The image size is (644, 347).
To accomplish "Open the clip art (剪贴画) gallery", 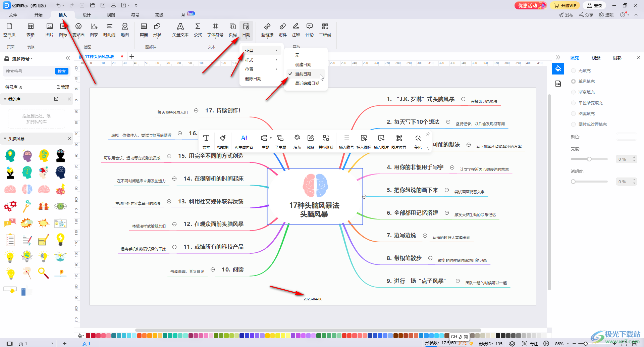I will [78, 30].
